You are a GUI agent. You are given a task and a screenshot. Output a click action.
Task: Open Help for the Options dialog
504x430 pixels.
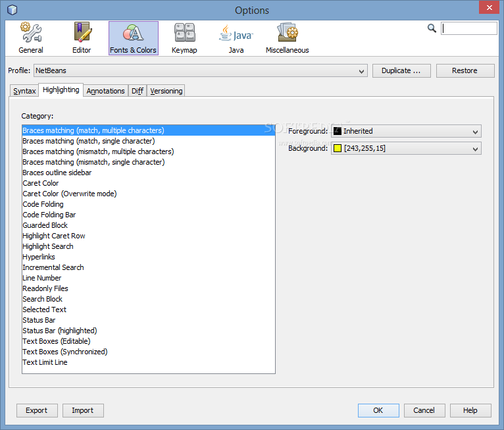pos(470,410)
